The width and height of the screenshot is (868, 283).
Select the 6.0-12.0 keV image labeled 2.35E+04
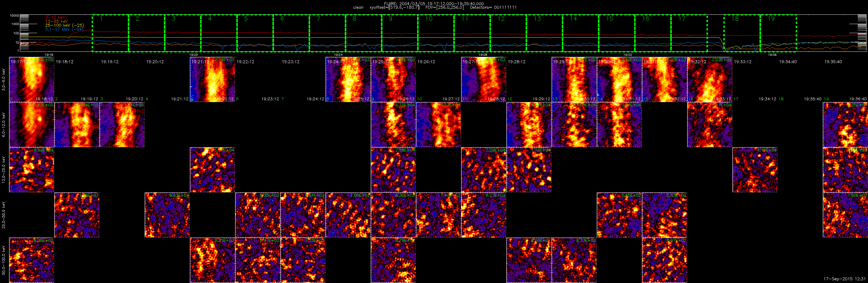click(845, 125)
